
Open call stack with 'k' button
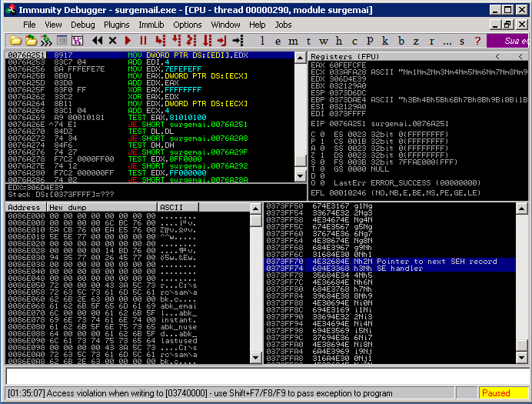[384, 40]
